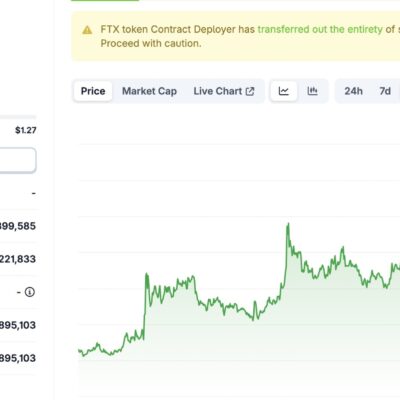
Task: Click the external link icon beside Live Chart
Action: 250,91
